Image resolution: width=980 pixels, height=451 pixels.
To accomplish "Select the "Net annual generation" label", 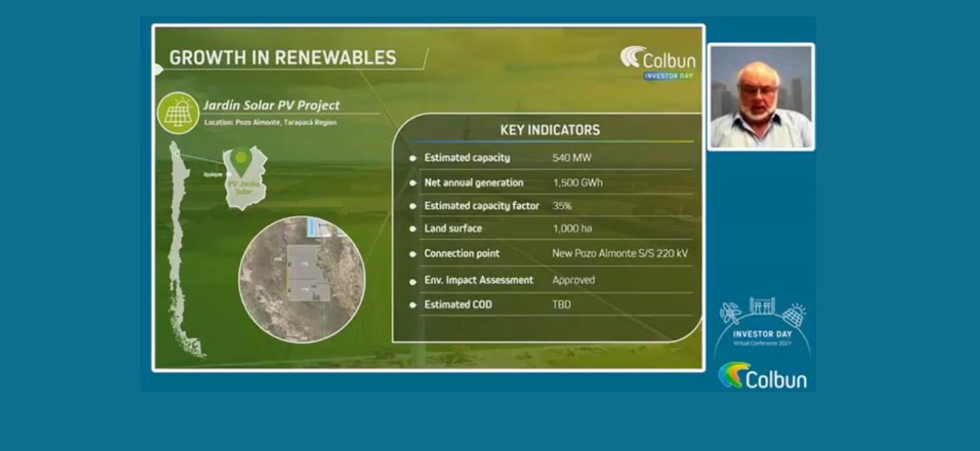I will (473, 183).
